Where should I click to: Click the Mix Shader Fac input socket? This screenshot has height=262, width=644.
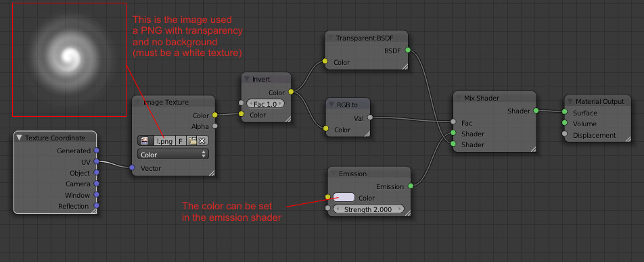pyautogui.click(x=453, y=122)
